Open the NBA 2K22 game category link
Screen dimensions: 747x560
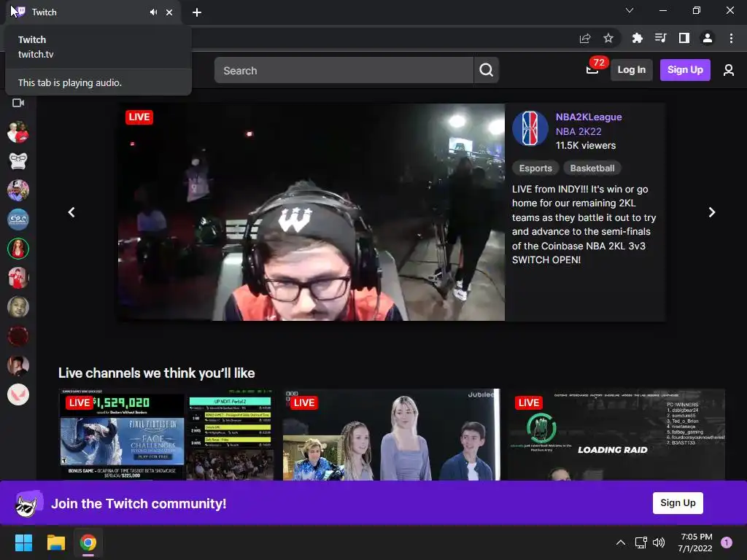[x=578, y=131]
